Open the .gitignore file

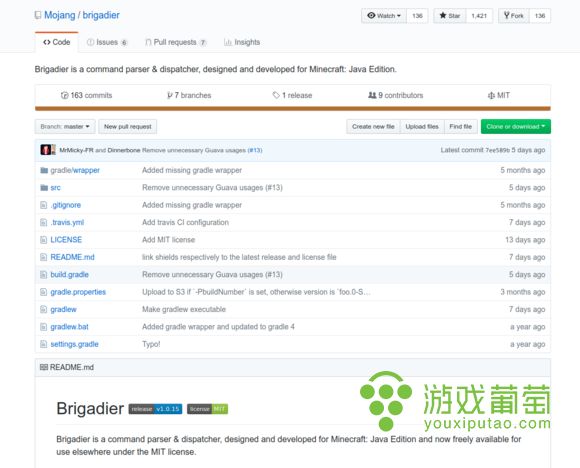point(65,205)
